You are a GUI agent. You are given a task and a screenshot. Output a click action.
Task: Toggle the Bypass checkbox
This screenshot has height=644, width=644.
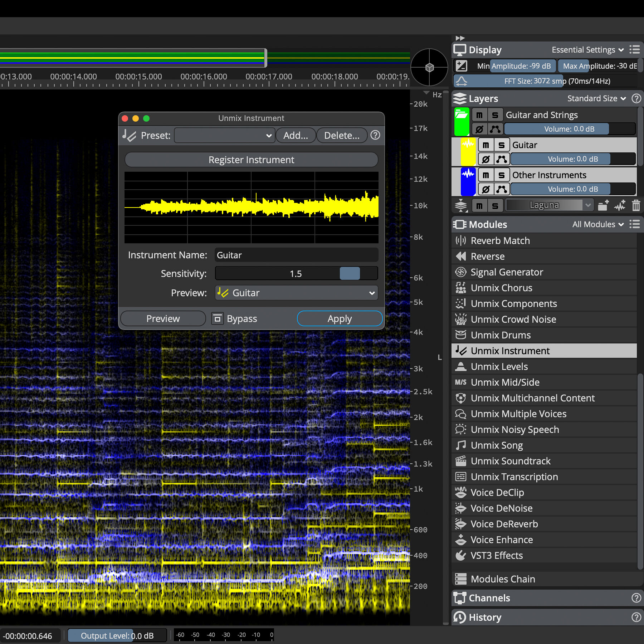pyautogui.click(x=217, y=318)
